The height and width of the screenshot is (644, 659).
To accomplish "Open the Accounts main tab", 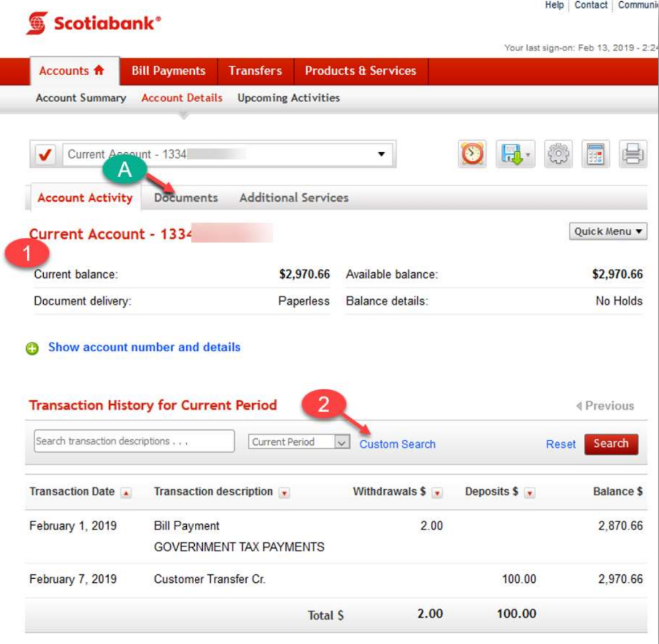I will (x=75, y=71).
